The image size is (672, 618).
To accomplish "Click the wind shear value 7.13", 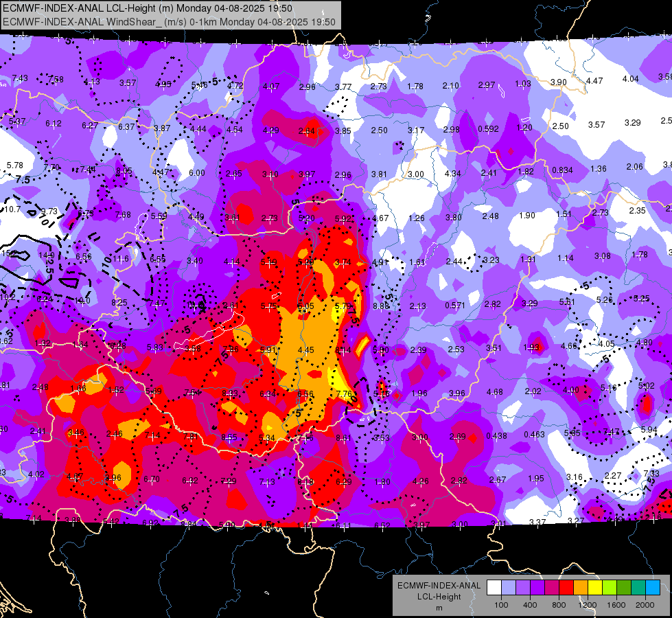I will [x=267, y=482].
